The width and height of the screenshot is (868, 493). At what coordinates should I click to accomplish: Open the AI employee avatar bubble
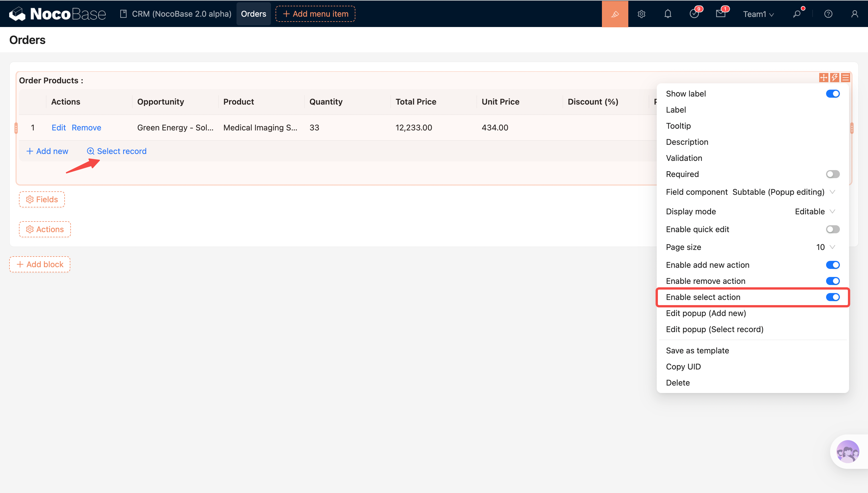847,451
